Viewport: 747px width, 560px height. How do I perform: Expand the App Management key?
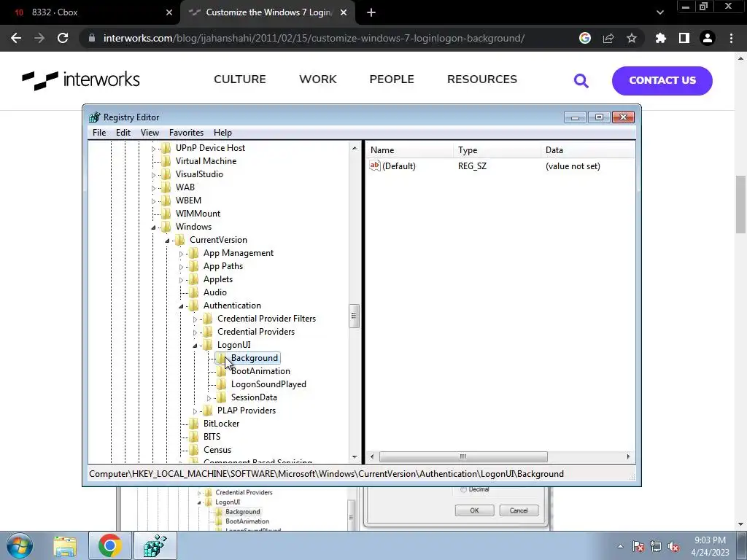[181, 254]
